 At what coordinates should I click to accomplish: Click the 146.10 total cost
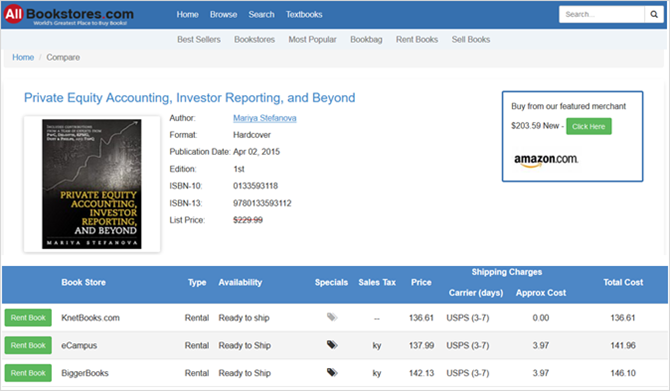pos(623,373)
